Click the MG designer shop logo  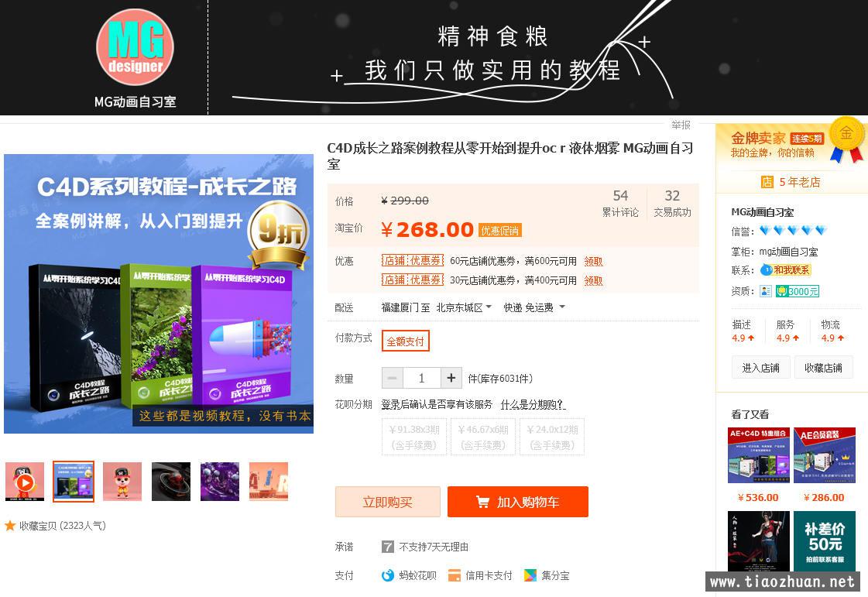(135, 47)
